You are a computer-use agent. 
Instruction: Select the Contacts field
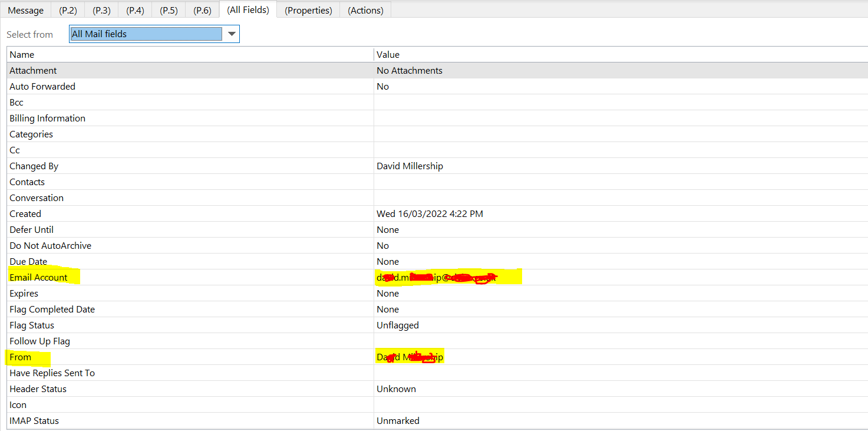pyautogui.click(x=27, y=182)
